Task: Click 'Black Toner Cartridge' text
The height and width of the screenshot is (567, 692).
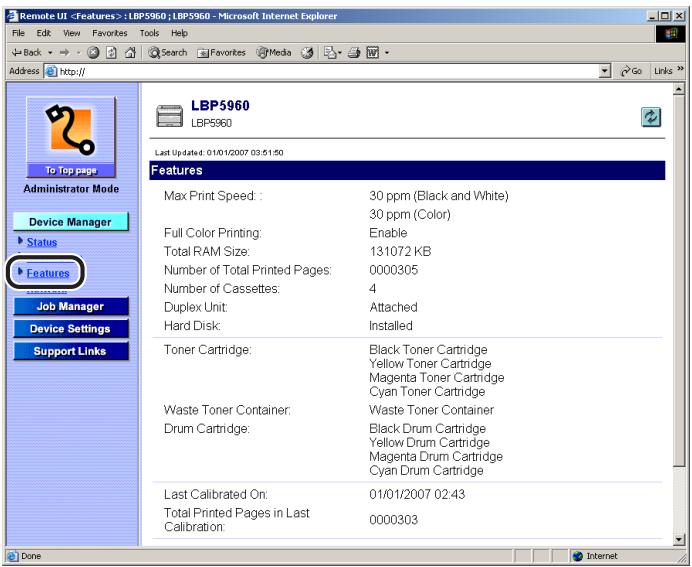Action: tap(429, 349)
